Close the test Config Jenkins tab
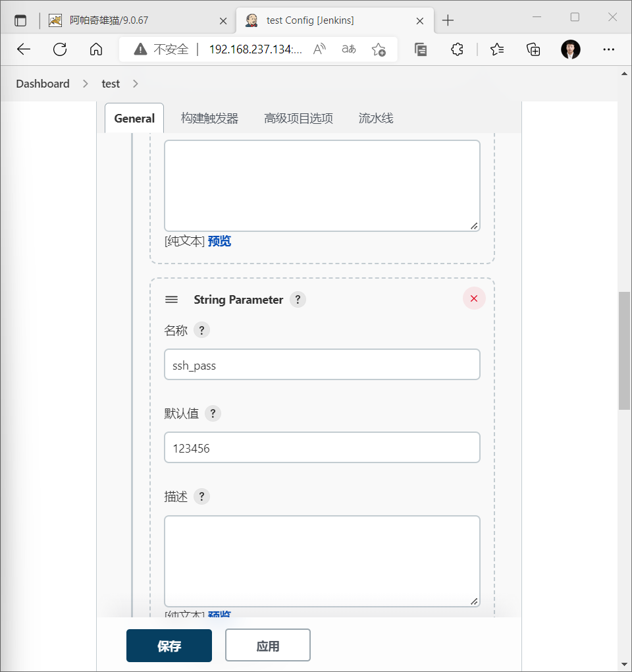The width and height of the screenshot is (632, 672). click(419, 20)
